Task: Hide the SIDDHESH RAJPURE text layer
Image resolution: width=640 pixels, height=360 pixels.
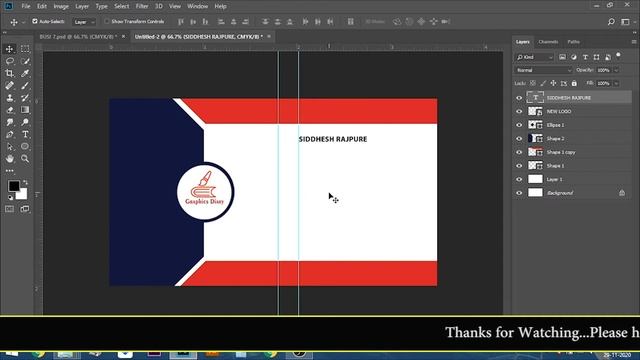Action: coord(519,98)
